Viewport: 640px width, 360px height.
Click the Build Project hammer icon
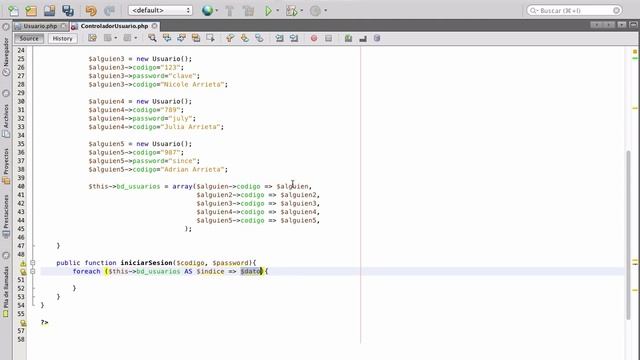[x=229, y=10]
